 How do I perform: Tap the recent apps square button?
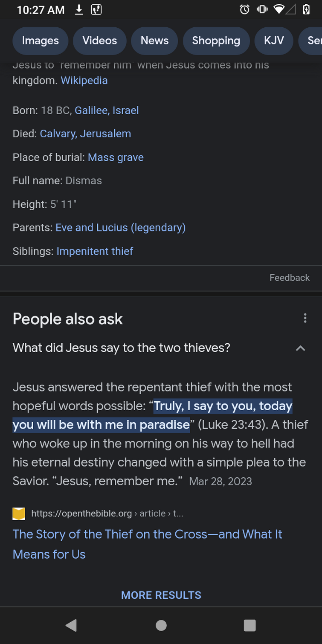click(249, 625)
